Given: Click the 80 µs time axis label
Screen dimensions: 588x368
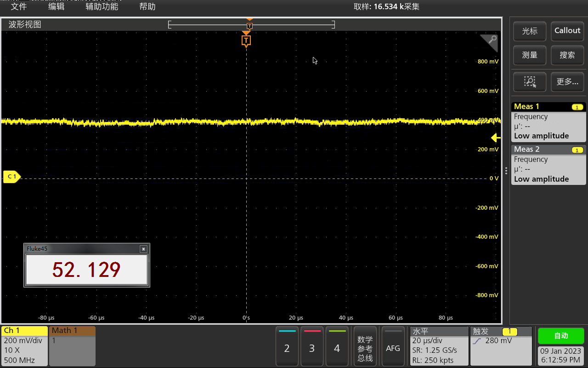Looking at the screenshot, I should tap(446, 318).
